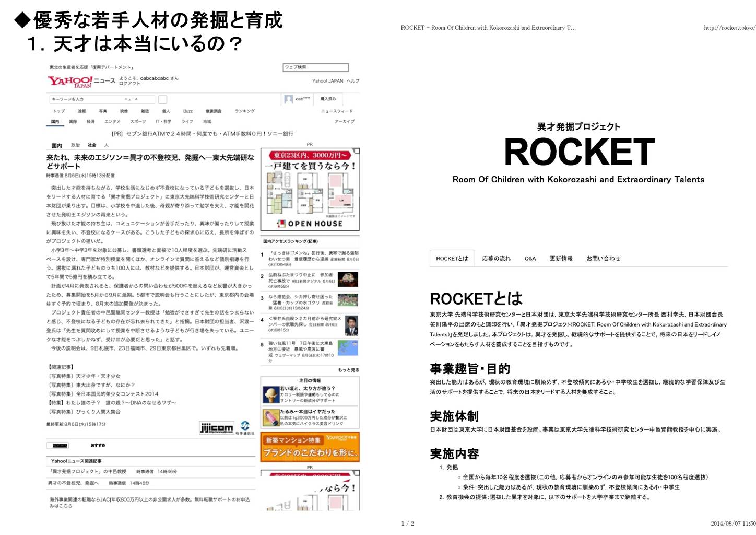
Task: Open the お問い合わせ contact tab
Action: [x=603, y=259]
